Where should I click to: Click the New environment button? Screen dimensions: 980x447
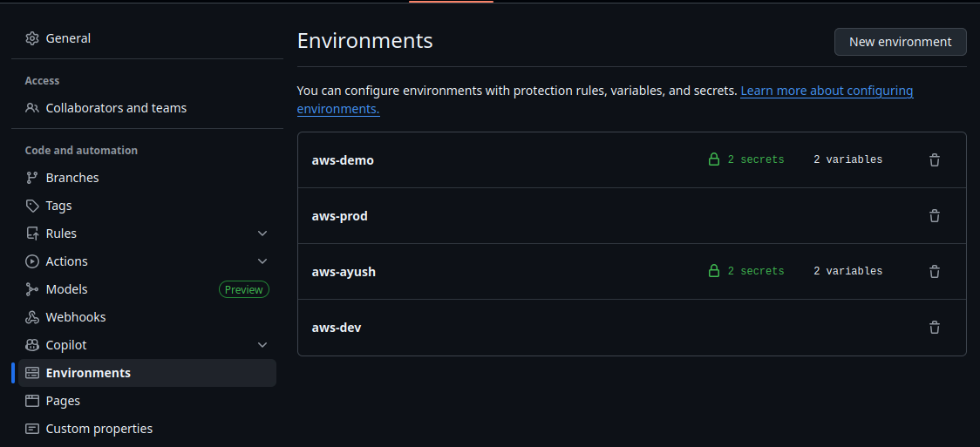pyautogui.click(x=900, y=42)
